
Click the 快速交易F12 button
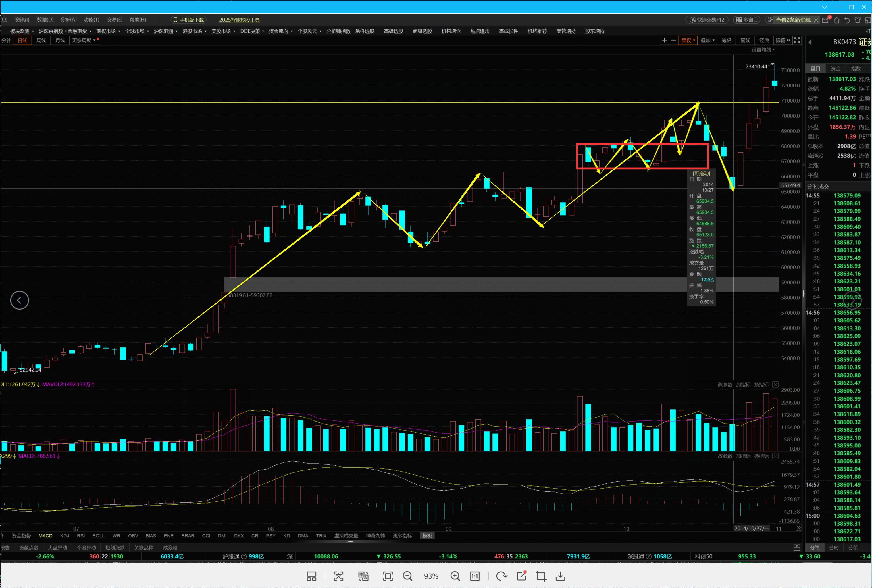(707, 20)
